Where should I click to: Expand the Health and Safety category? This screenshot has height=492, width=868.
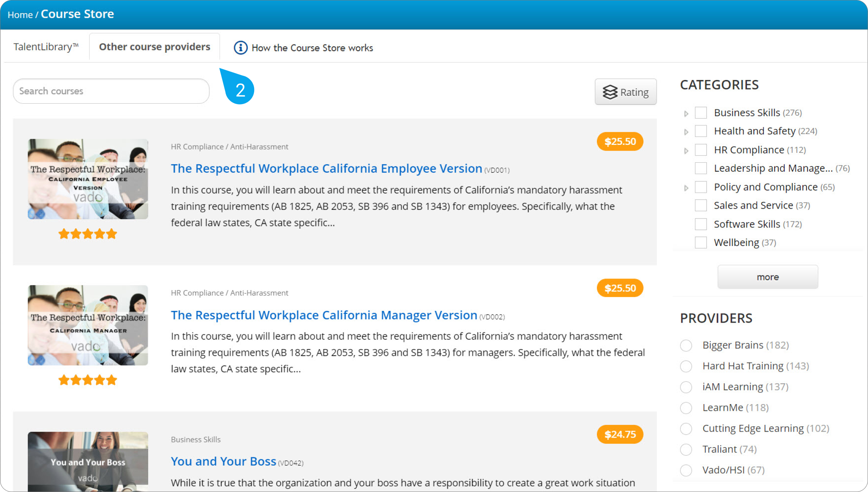[x=686, y=132]
